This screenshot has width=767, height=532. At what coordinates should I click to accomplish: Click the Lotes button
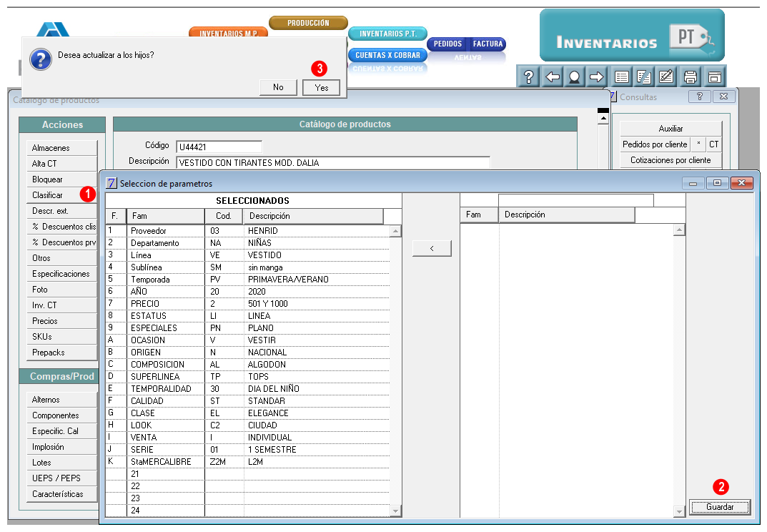61,463
